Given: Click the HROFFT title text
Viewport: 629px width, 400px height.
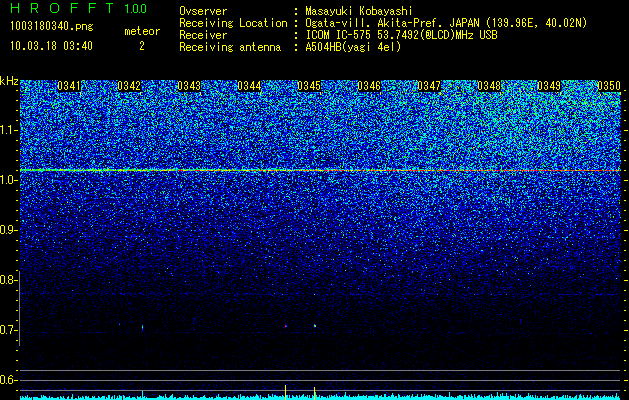Looking at the screenshot, I should [x=62, y=8].
